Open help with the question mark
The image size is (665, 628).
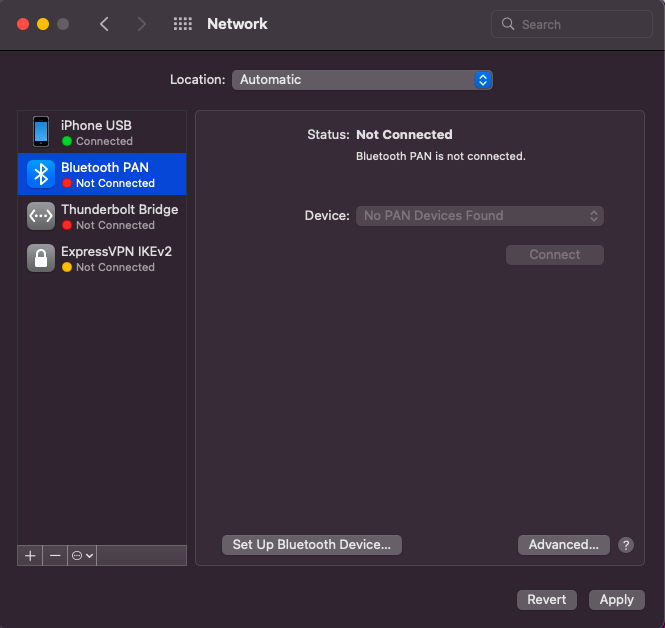tap(626, 545)
